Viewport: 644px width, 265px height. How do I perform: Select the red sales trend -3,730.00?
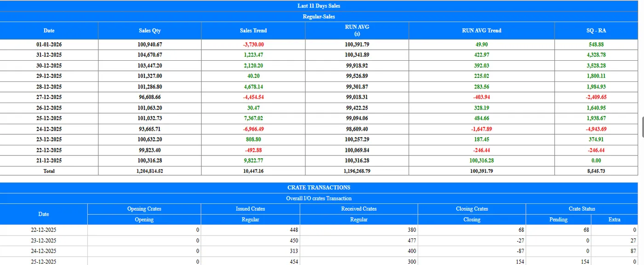point(253,45)
